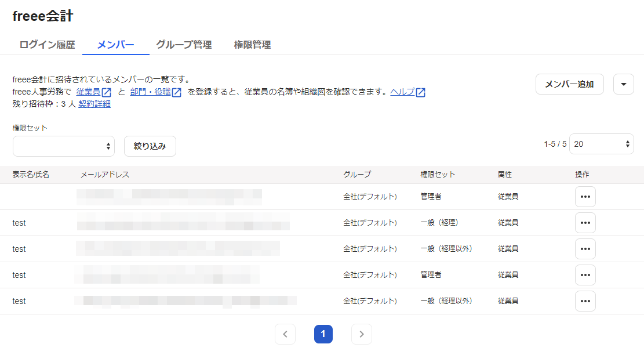Click the external-link icon after 従業員
This screenshot has width=644, height=362.
(107, 92)
